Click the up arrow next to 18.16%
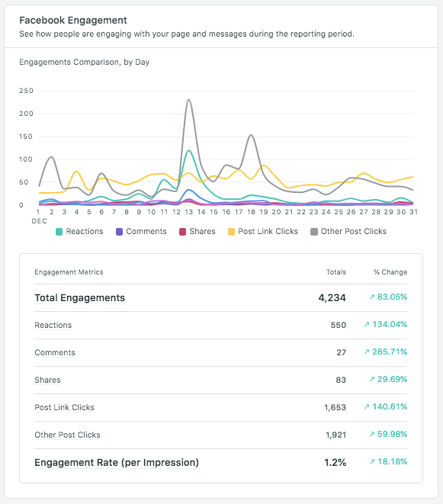Viewport: 443px width, 504px height. point(372,462)
